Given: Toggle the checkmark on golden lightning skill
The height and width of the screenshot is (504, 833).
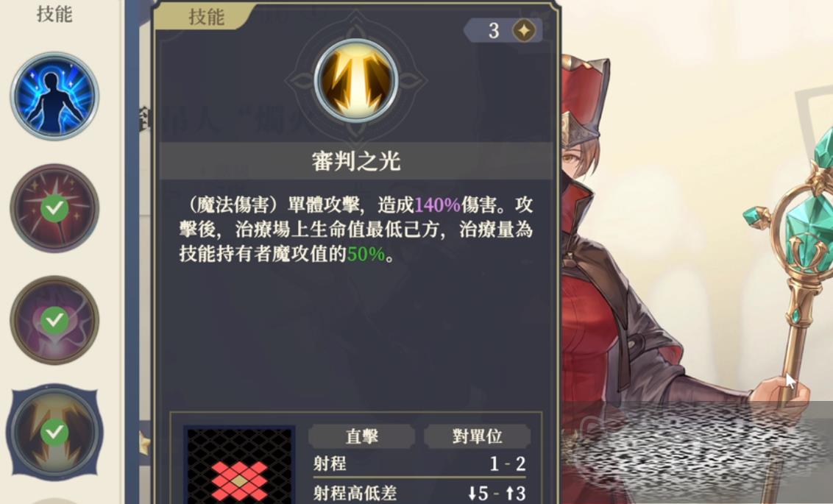Looking at the screenshot, I should point(54,433).
